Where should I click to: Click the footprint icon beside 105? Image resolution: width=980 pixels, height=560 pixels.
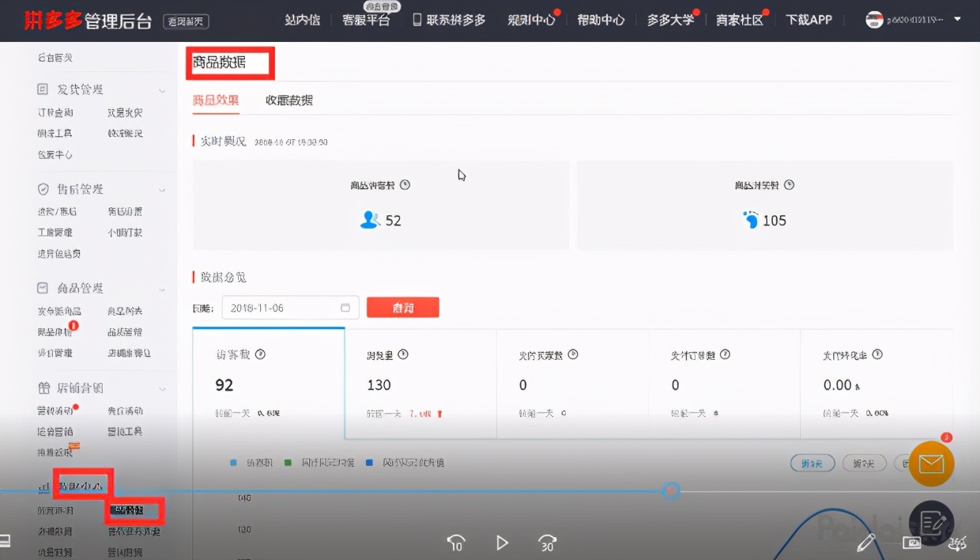750,220
